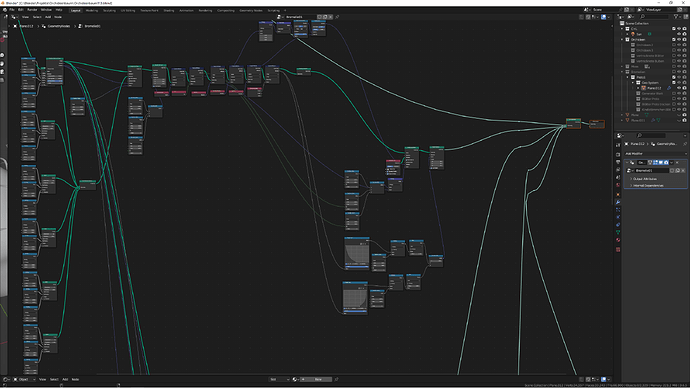Click pin icon in top node editor header
Screen dimensions: 690x388
(337, 17)
